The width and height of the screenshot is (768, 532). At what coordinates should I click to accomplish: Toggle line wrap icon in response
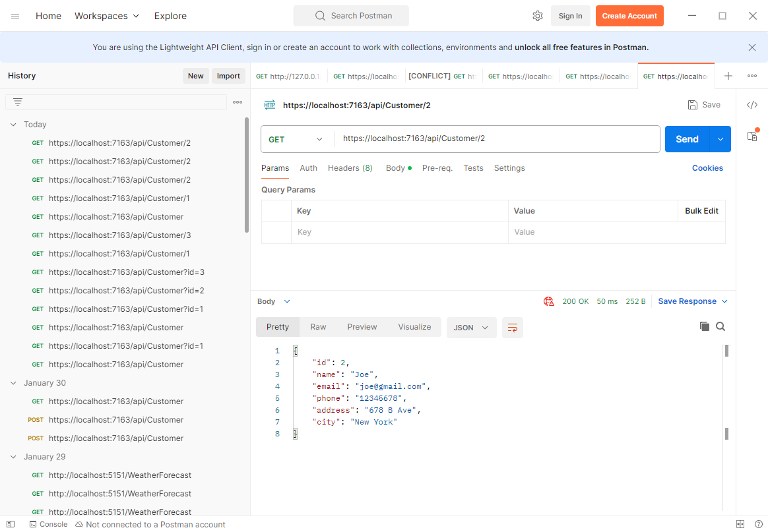point(513,328)
